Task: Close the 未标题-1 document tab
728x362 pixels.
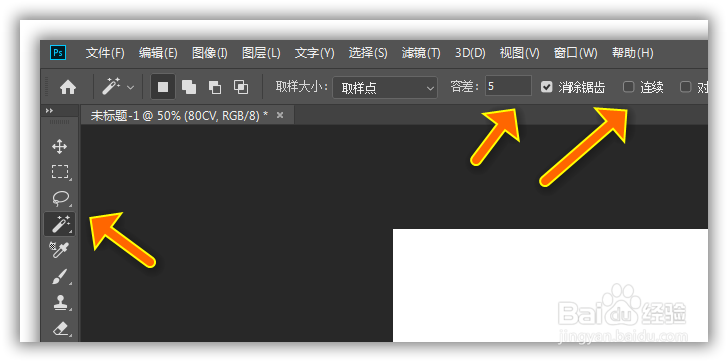Action: (280, 115)
